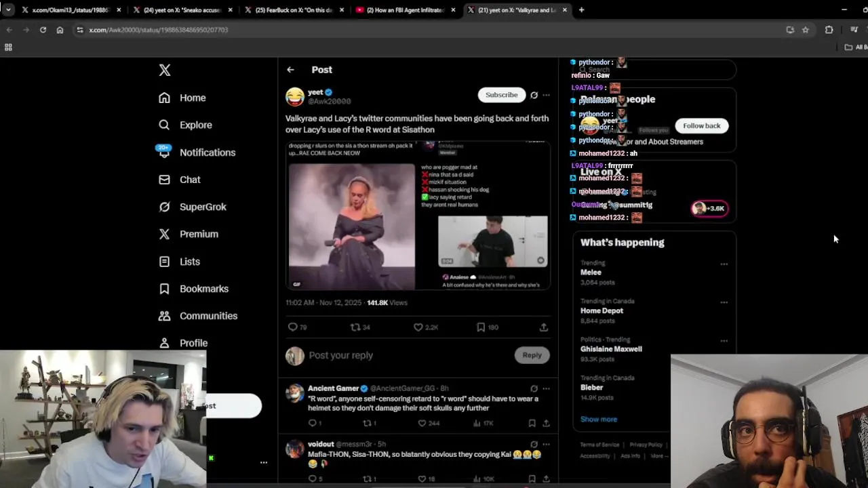The width and height of the screenshot is (868, 488).
Task: Click the X logo in the sidebar
Action: coord(164,70)
